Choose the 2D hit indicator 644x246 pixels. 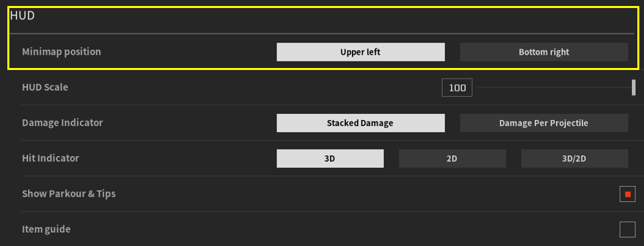(x=452, y=159)
